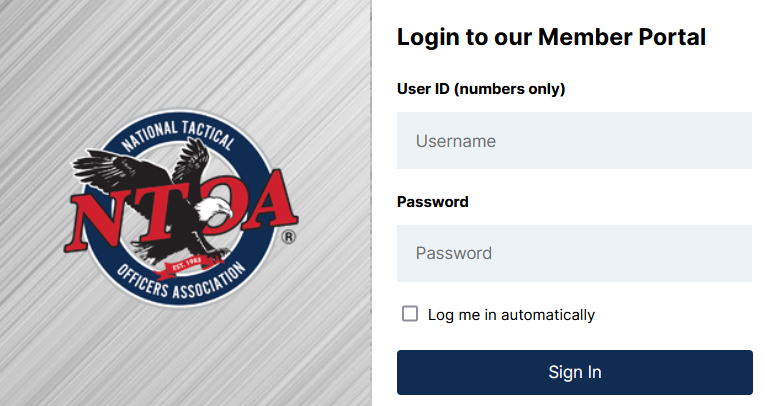
Task: Click the "EST. 1983" banner in logo
Action: [180, 266]
